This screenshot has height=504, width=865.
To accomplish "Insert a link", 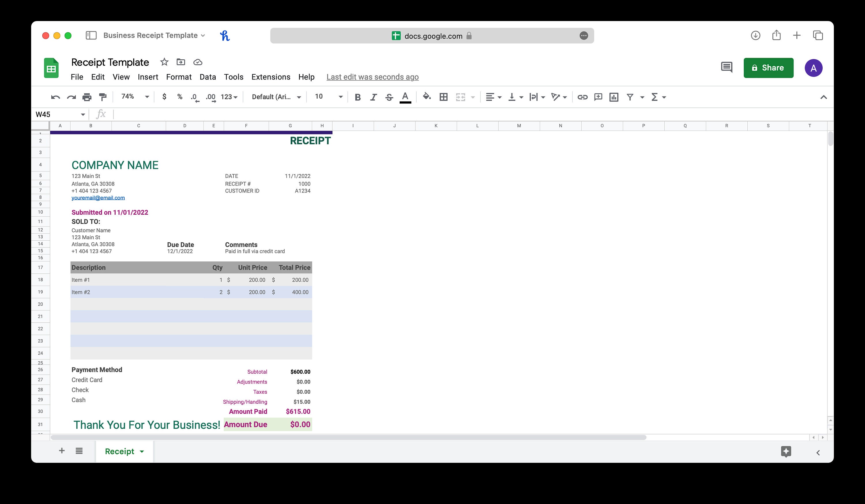I will [582, 97].
